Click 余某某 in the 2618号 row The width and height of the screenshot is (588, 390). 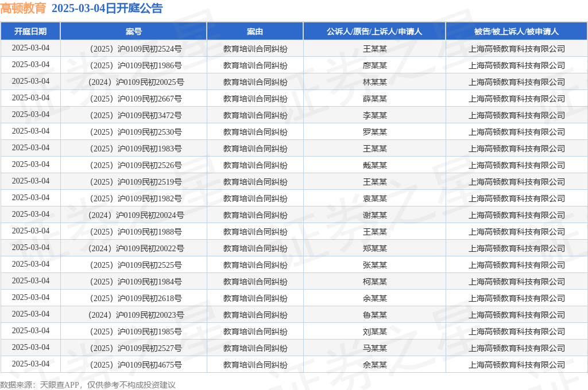coord(374,298)
